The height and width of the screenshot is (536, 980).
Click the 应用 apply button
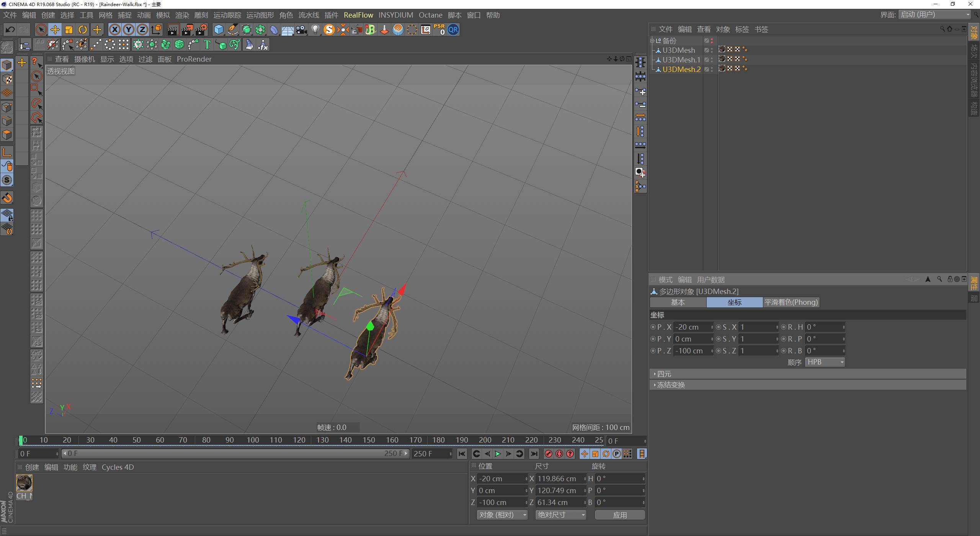(x=620, y=515)
